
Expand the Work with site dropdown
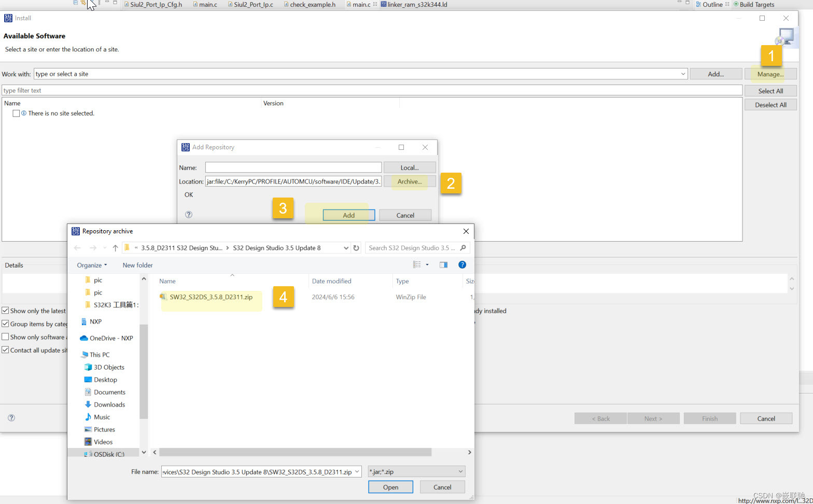point(682,74)
